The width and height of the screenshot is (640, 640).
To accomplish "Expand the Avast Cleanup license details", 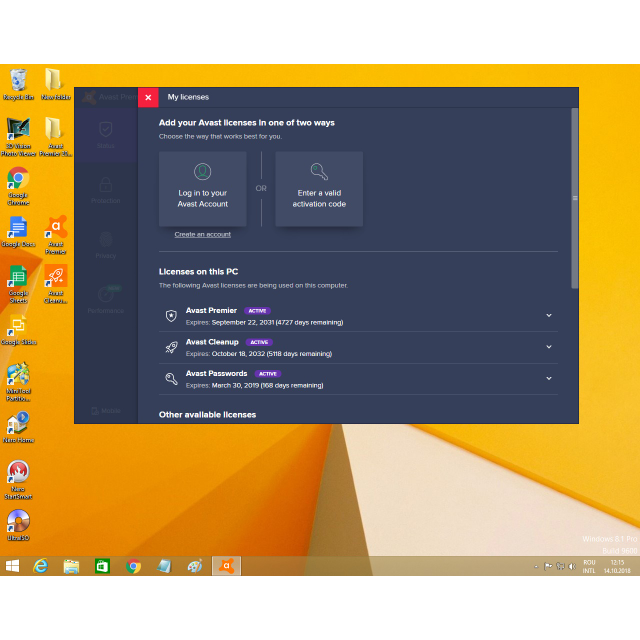I will click(x=549, y=347).
